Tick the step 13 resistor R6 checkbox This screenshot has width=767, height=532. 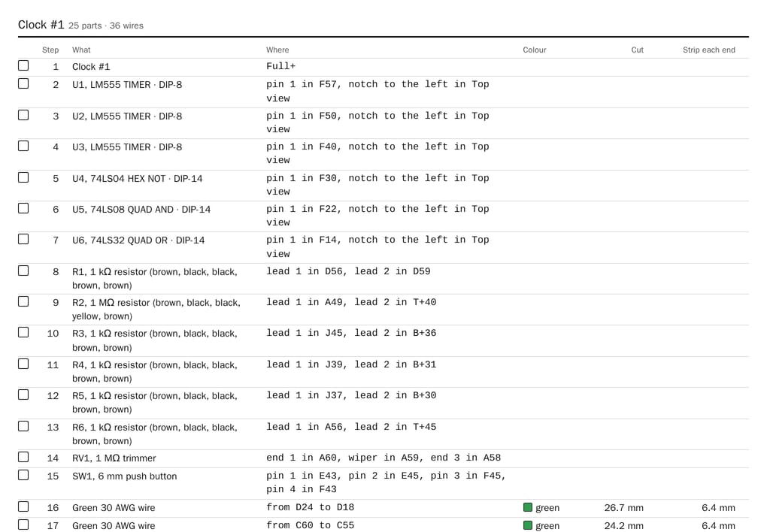coord(23,426)
